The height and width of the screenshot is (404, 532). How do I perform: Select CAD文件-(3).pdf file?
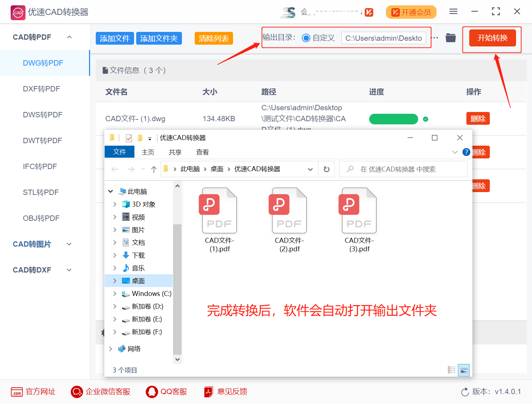pyautogui.click(x=359, y=220)
